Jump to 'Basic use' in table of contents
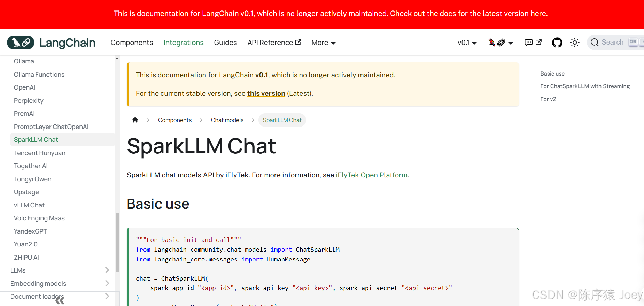The width and height of the screenshot is (644, 306). 552,74
